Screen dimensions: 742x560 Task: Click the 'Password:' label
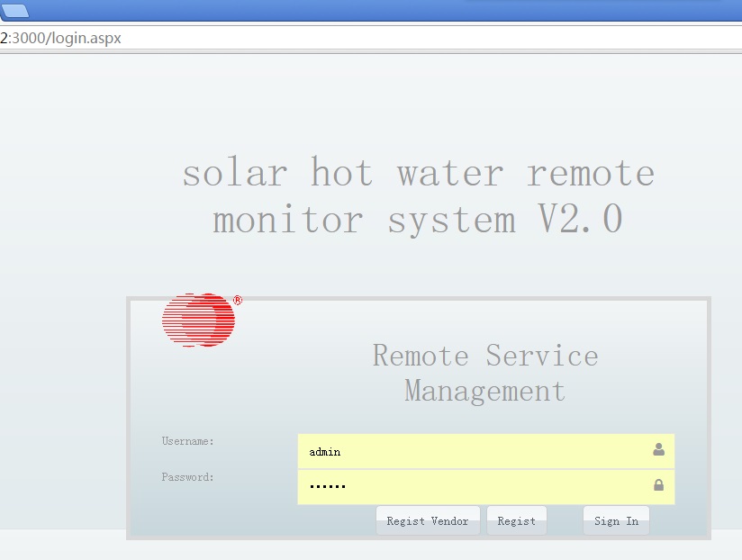coord(187,477)
